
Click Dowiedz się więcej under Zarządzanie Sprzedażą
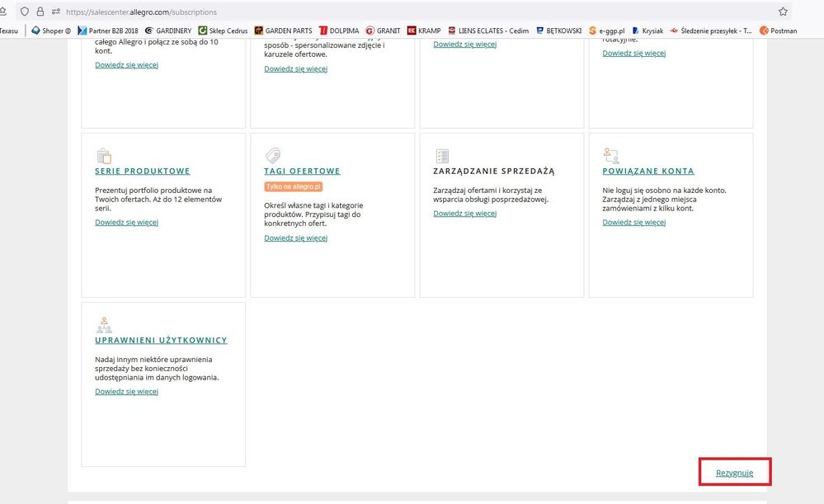pos(465,214)
